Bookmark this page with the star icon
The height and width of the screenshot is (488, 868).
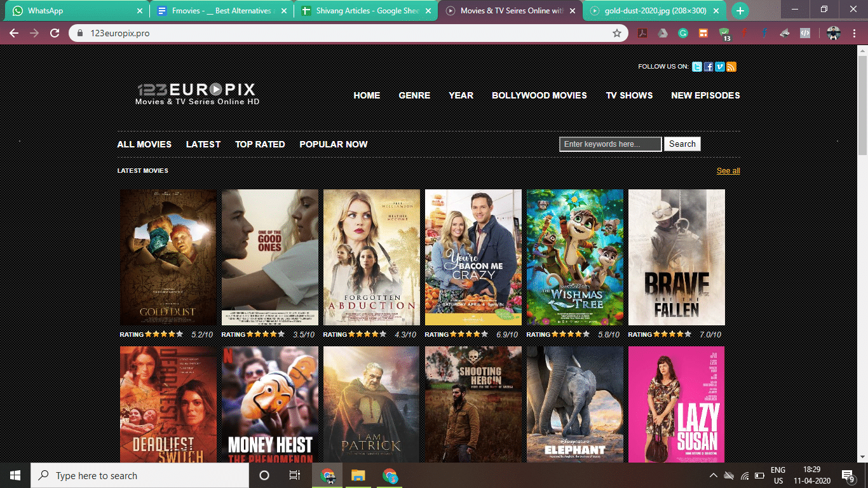616,33
